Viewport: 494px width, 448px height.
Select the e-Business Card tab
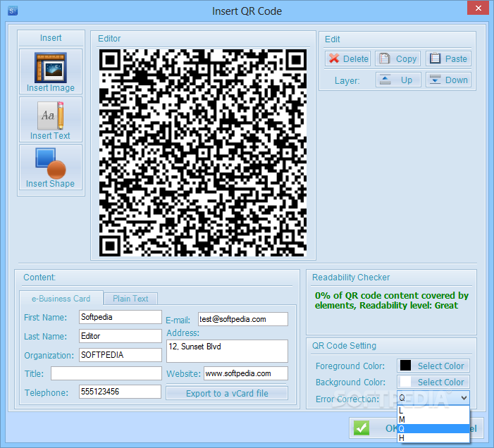[61, 299]
